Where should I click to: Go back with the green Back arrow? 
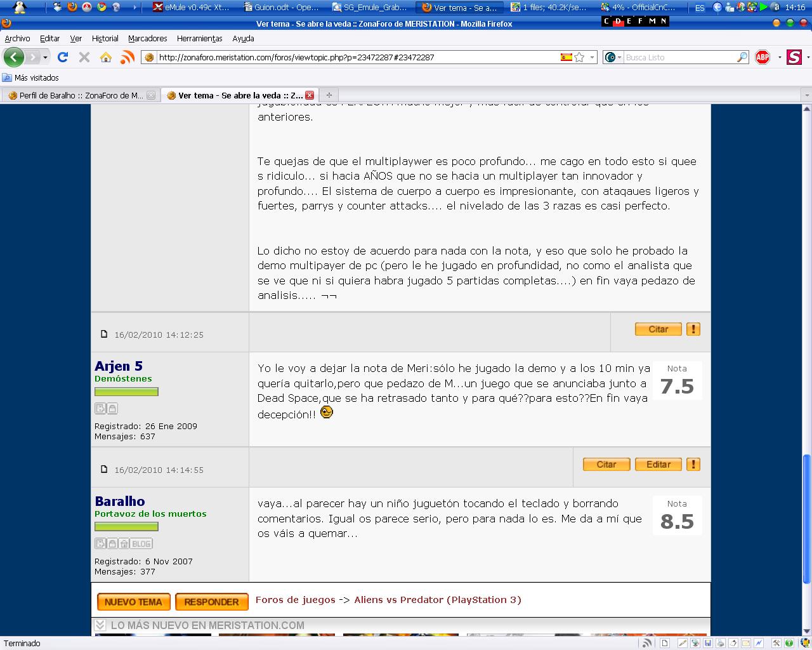click(13, 57)
